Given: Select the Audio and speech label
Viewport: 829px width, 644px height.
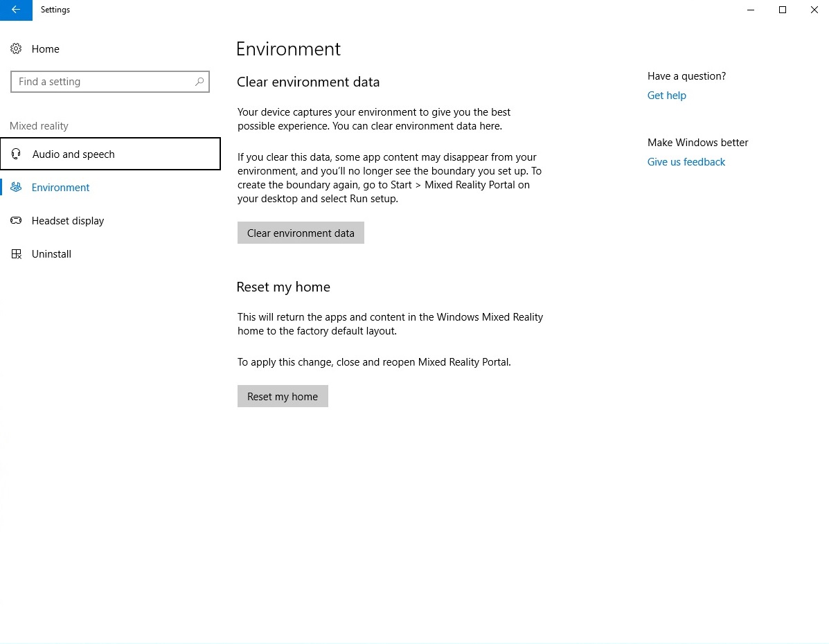Looking at the screenshot, I should pos(73,154).
